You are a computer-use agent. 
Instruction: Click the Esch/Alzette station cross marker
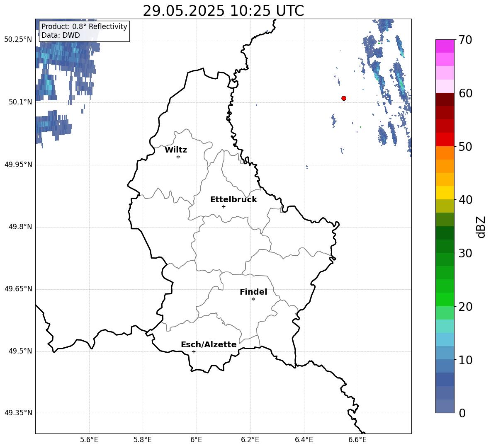coord(194,351)
